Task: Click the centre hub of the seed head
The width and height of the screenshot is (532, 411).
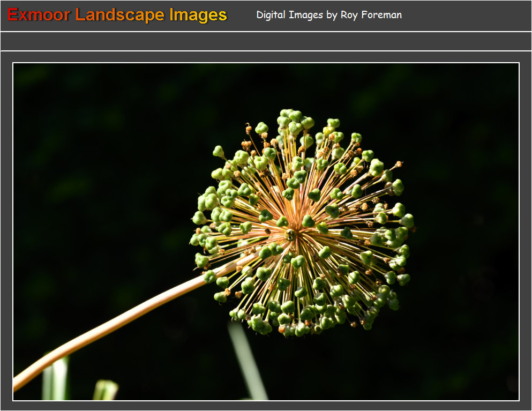Action: pos(290,234)
